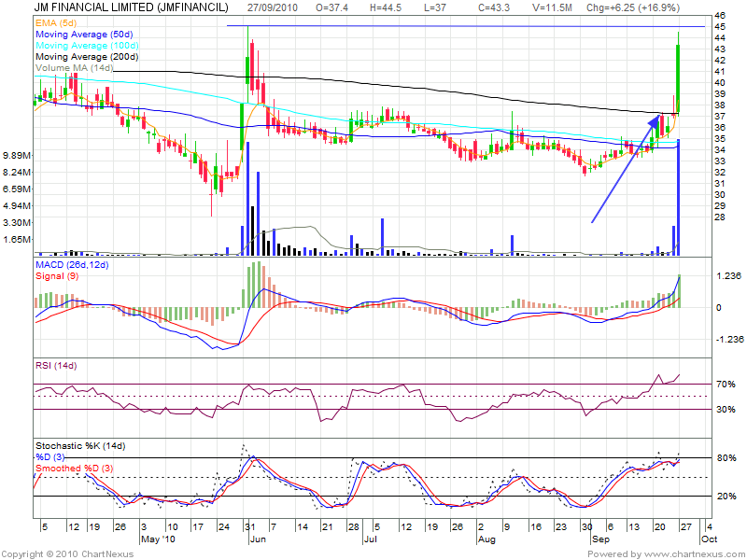Click the Oct label on time axis
Image resolution: width=747 pixels, height=560 pixels.
(709, 539)
